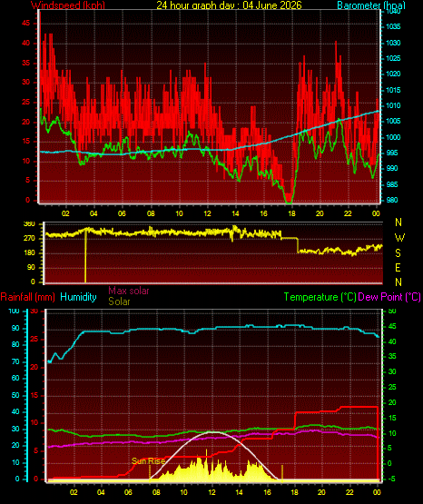Image resolution: width=423 pixels, height=504 pixels.
Task: Click wind direction axis value 90
Action: [31, 268]
